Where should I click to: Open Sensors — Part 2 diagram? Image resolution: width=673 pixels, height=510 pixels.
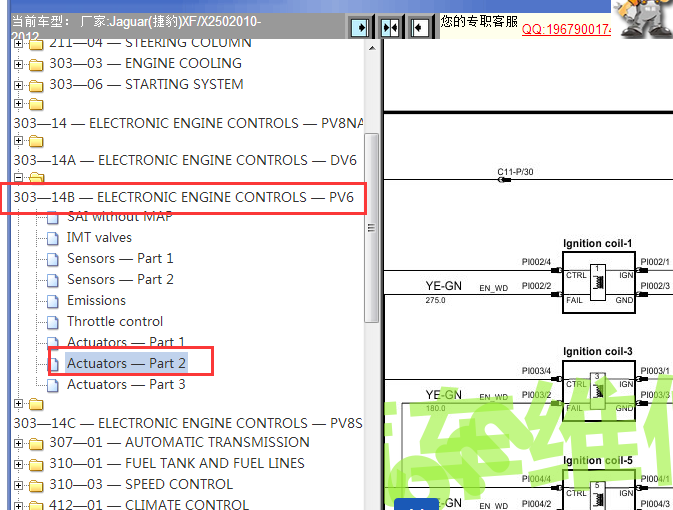point(120,279)
